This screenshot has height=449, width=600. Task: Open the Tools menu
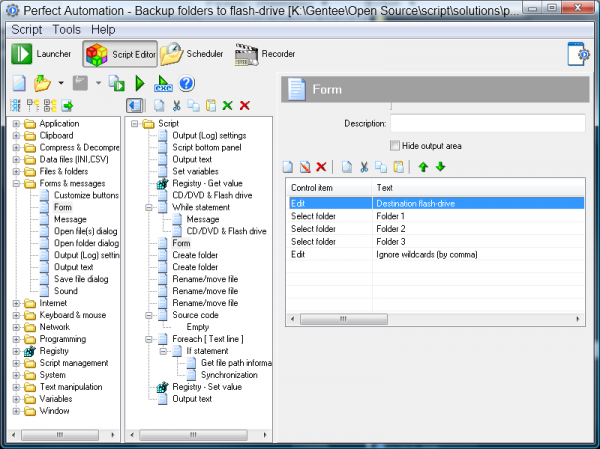click(x=67, y=29)
